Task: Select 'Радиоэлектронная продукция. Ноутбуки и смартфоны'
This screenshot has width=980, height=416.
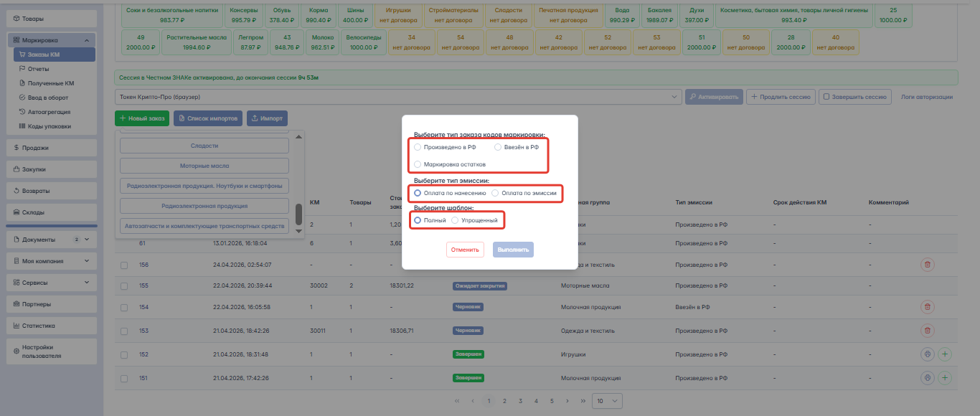Action: coord(204,186)
